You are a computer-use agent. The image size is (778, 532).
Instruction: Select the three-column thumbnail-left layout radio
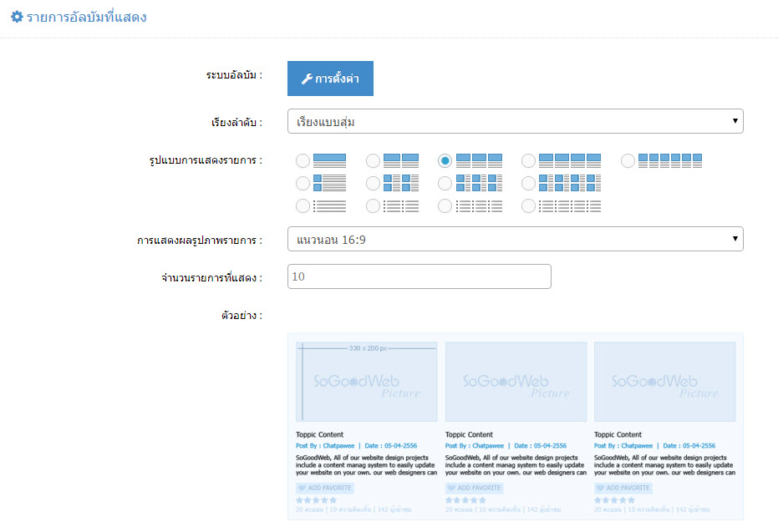click(445, 184)
